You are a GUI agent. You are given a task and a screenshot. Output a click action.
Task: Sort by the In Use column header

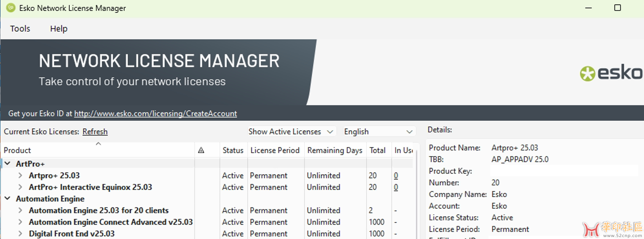(403, 150)
